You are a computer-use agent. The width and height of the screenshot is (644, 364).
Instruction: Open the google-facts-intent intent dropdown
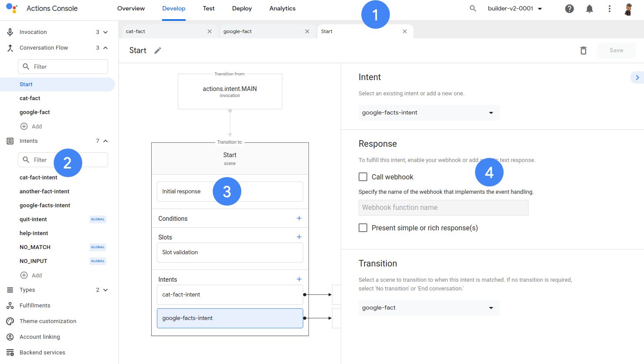tap(429, 113)
